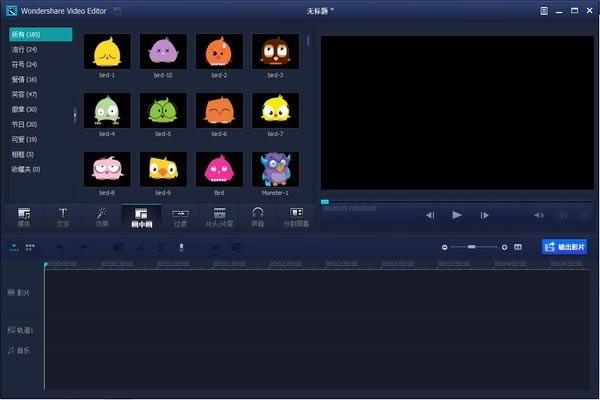Switch to storyboard view mode

(x=30, y=247)
